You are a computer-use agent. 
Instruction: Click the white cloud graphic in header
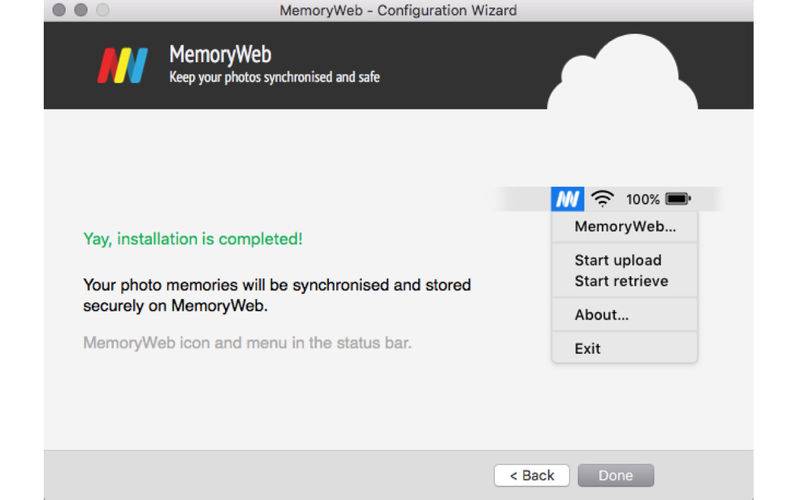point(622,72)
